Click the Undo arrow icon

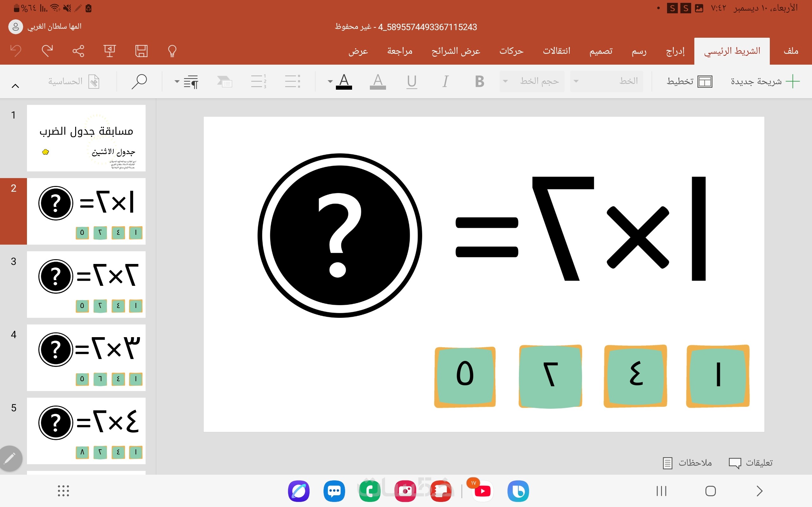[x=16, y=51]
